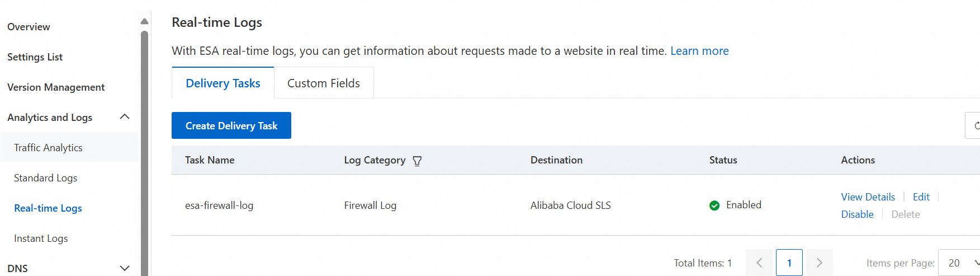Click the Real-time Logs page heading
The width and height of the screenshot is (980, 276).
[217, 22]
